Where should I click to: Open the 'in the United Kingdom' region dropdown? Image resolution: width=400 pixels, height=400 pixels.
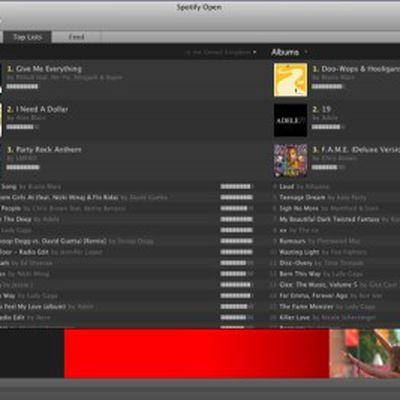coord(221,52)
